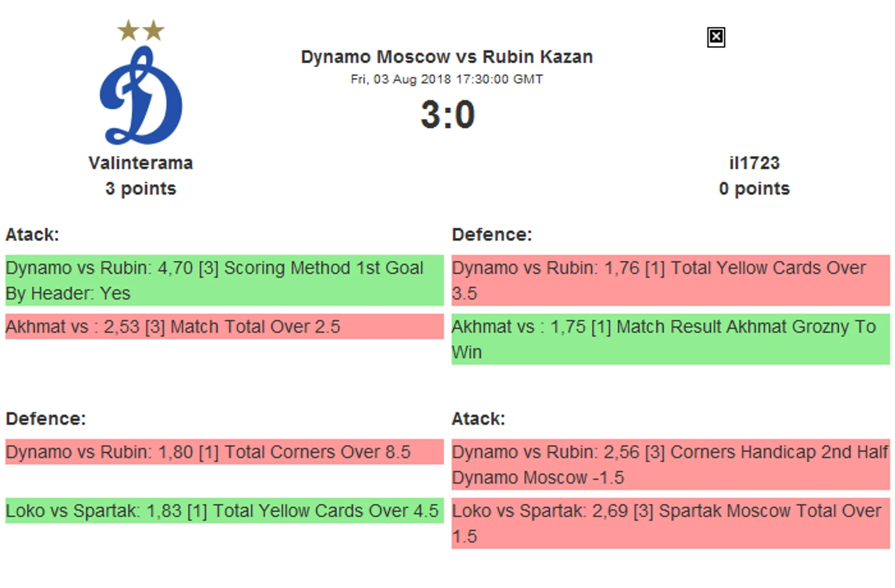
Task: Click the 3:0 match score
Action: point(447,115)
